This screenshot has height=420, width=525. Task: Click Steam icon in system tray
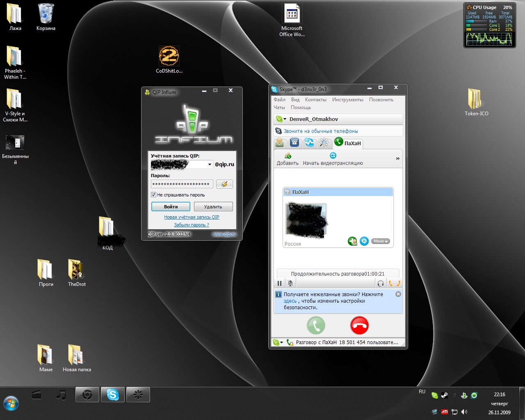coord(445,395)
